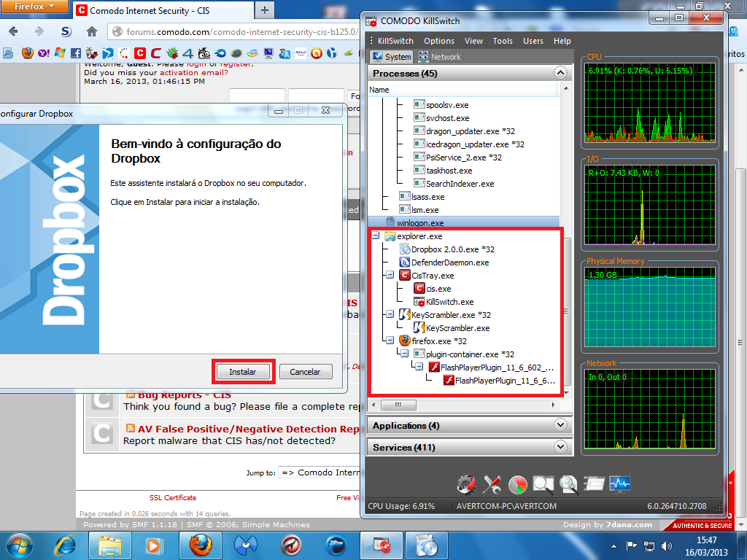Collapse the plugin-container.exe *32 node
This screenshot has height=560, width=747.
(404, 354)
